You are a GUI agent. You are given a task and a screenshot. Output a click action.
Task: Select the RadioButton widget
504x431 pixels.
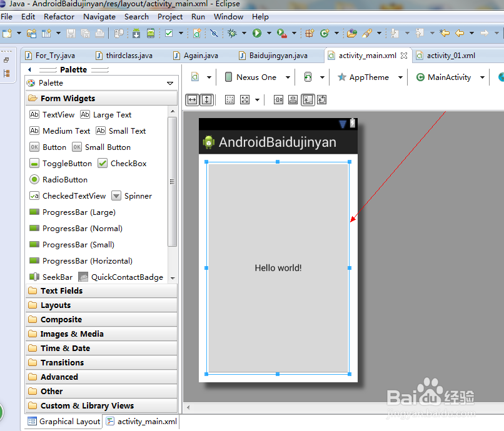click(x=58, y=179)
